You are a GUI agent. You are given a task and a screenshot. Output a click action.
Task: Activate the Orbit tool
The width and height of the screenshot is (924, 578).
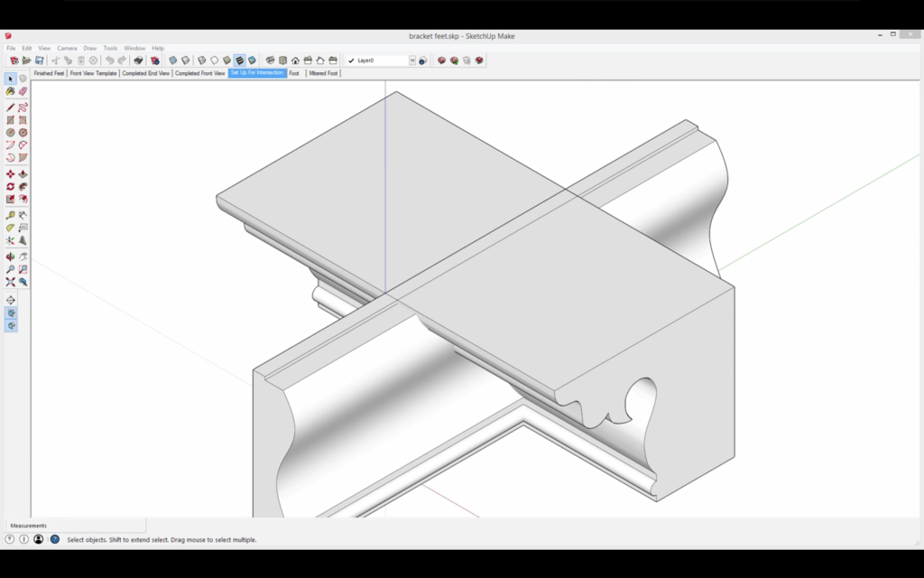coord(11,257)
